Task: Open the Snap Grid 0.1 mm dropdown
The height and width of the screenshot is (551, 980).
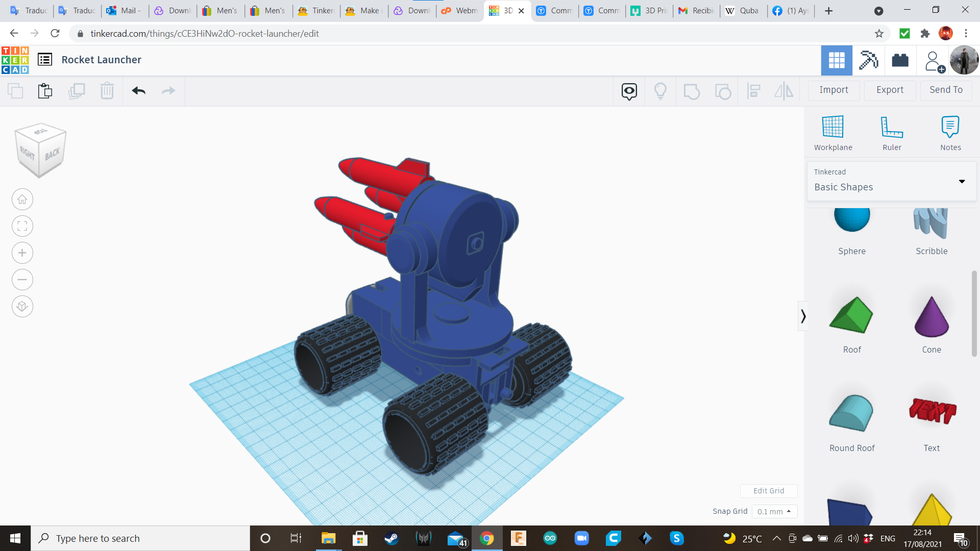Action: [774, 511]
